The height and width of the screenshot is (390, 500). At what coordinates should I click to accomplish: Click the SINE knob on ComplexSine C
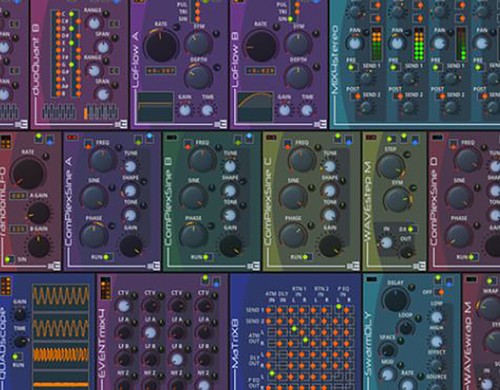click(293, 197)
